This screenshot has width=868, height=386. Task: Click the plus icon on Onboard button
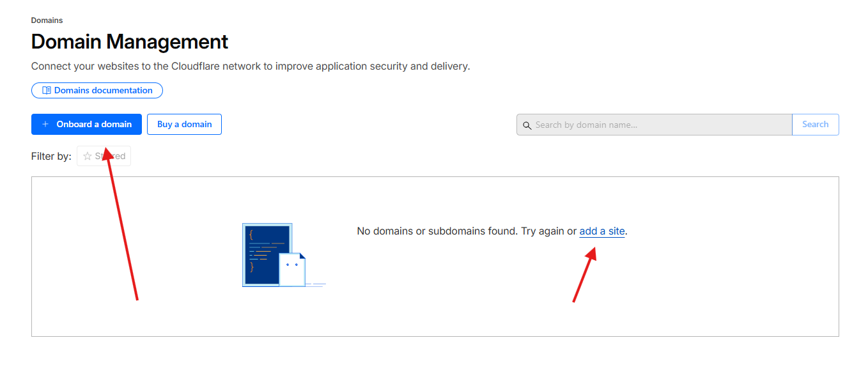tap(45, 125)
